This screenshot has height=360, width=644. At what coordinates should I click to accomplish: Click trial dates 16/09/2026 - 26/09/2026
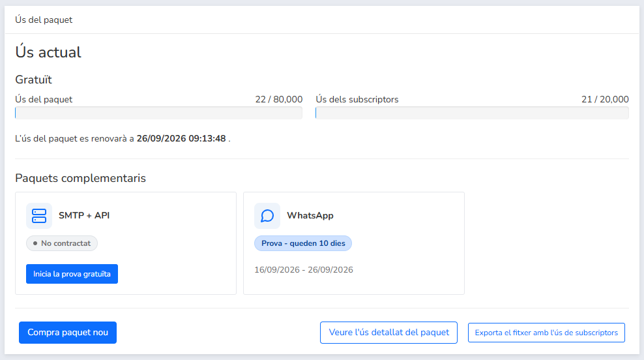304,269
